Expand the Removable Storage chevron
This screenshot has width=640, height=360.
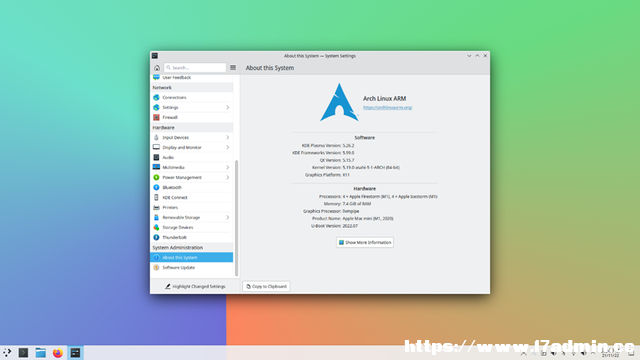(x=228, y=218)
